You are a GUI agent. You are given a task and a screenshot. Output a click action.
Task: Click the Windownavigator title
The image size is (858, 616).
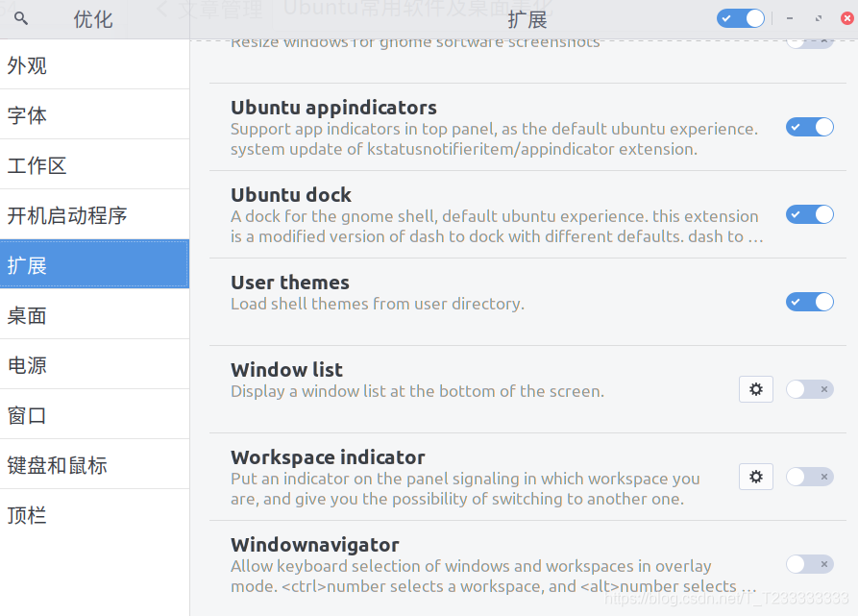pos(314,545)
